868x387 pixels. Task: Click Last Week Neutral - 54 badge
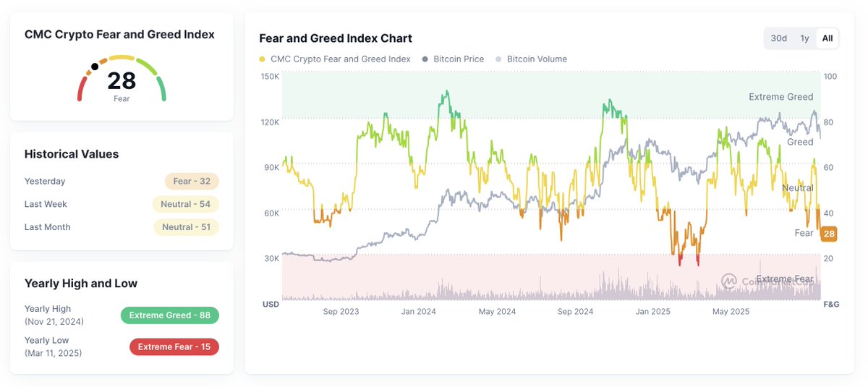point(185,205)
